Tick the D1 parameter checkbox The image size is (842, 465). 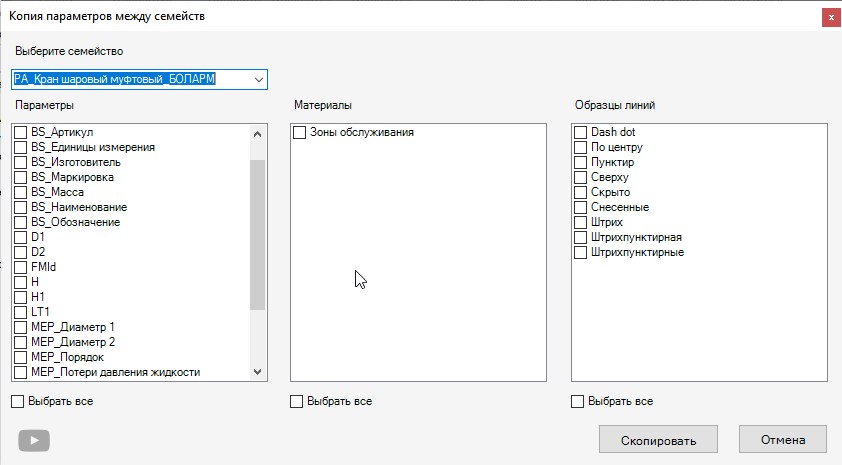click(21, 237)
